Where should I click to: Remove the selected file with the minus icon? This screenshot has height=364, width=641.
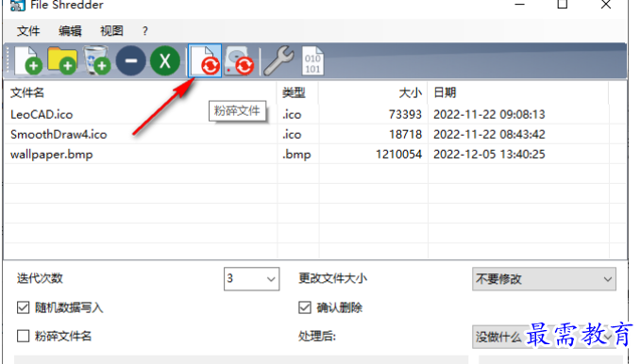[131, 61]
